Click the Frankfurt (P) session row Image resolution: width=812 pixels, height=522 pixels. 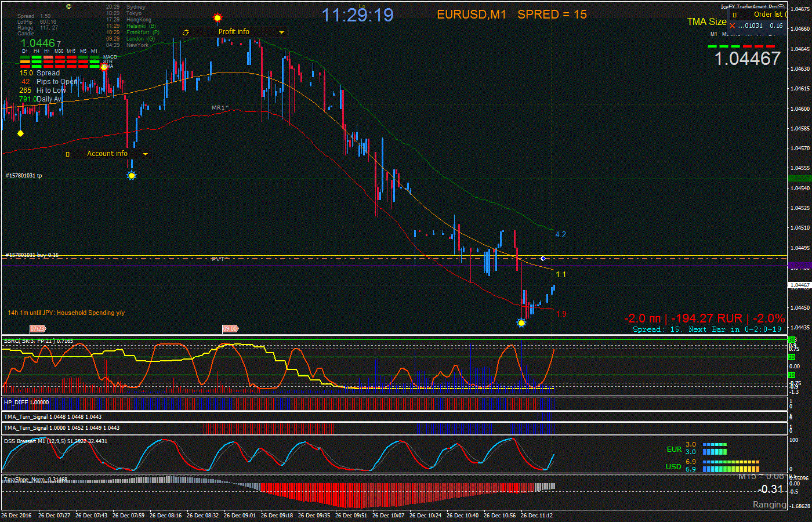[133, 32]
